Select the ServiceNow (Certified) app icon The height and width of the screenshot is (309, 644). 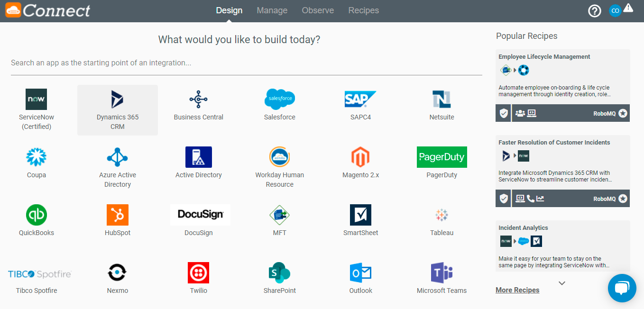36,100
